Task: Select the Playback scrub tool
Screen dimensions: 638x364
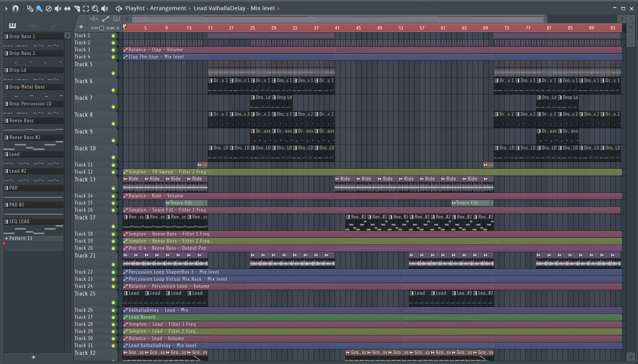Action: (x=105, y=9)
